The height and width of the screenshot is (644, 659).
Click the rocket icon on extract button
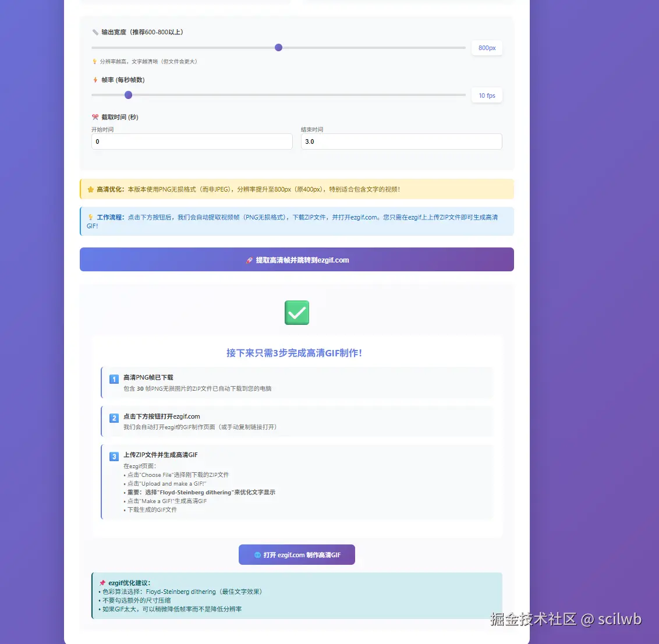click(x=249, y=260)
